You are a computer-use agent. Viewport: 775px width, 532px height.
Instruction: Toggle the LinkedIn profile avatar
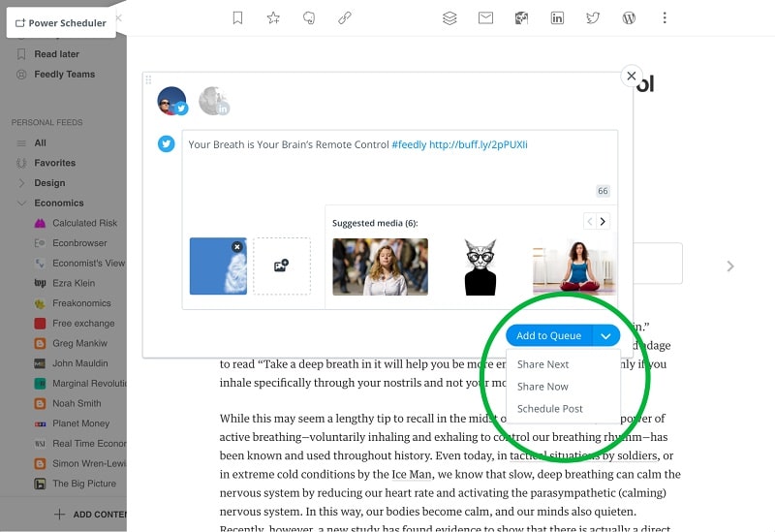pos(214,101)
